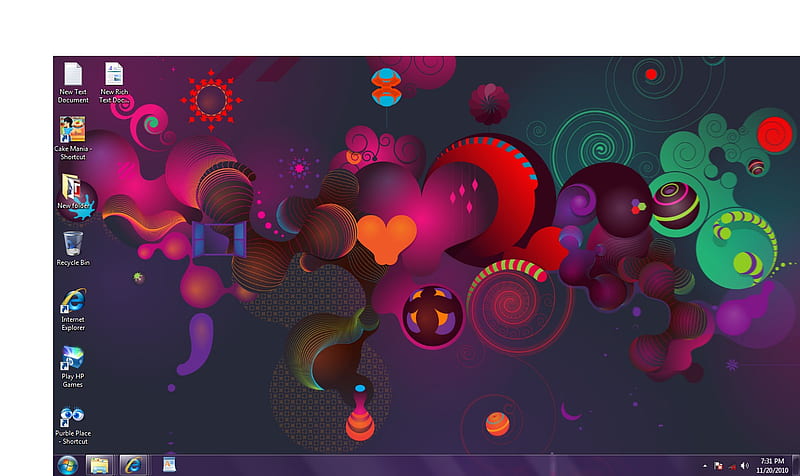Open the clock showing 7:31 PM
This screenshot has width=800, height=476.
(x=772, y=465)
